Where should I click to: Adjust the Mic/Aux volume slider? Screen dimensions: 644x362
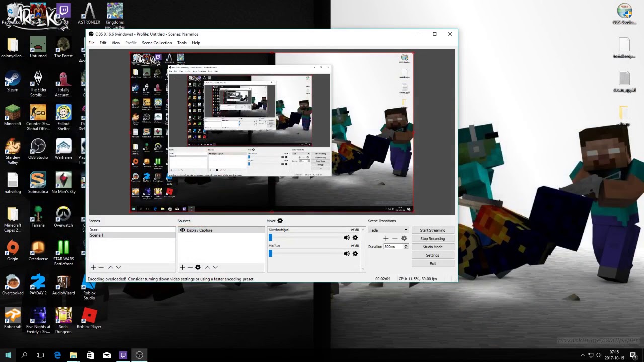305,254
